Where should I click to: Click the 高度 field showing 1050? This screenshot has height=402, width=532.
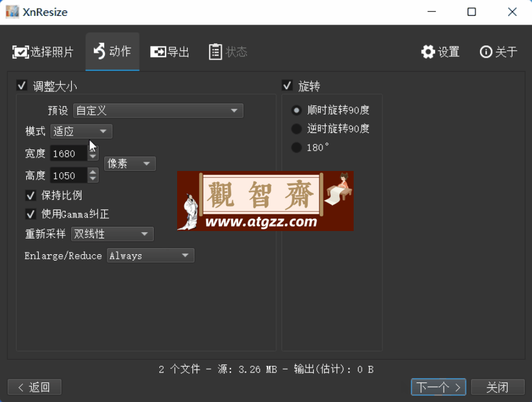(x=69, y=176)
